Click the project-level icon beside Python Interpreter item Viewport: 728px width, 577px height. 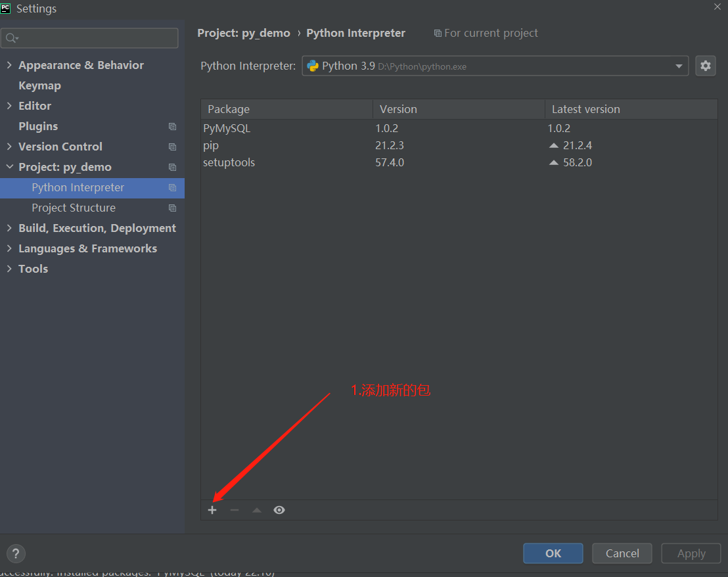pos(172,187)
